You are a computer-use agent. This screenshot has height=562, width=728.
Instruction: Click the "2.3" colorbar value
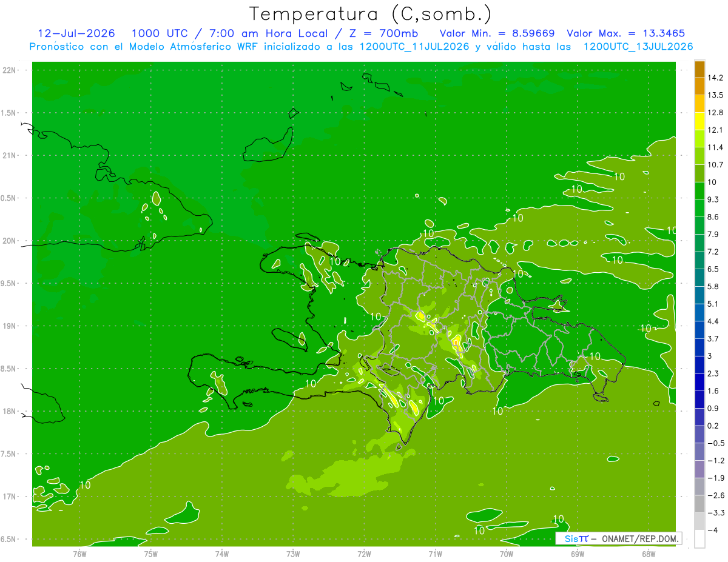tap(713, 373)
